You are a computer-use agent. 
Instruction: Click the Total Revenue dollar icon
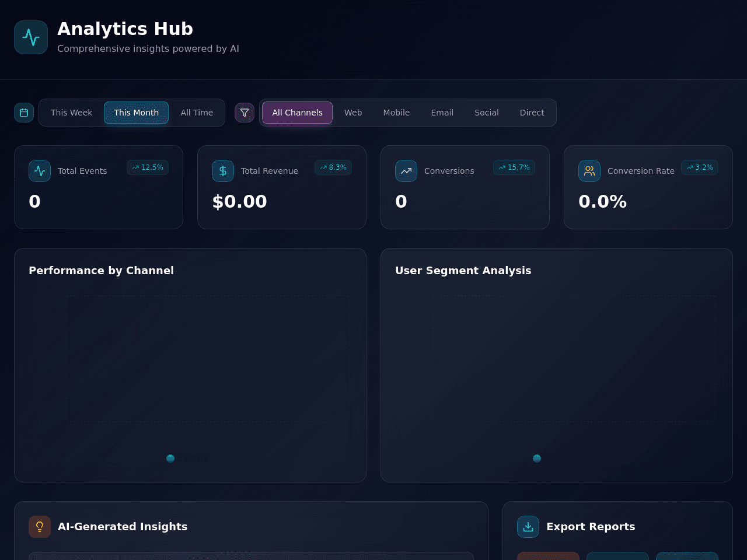click(x=223, y=171)
